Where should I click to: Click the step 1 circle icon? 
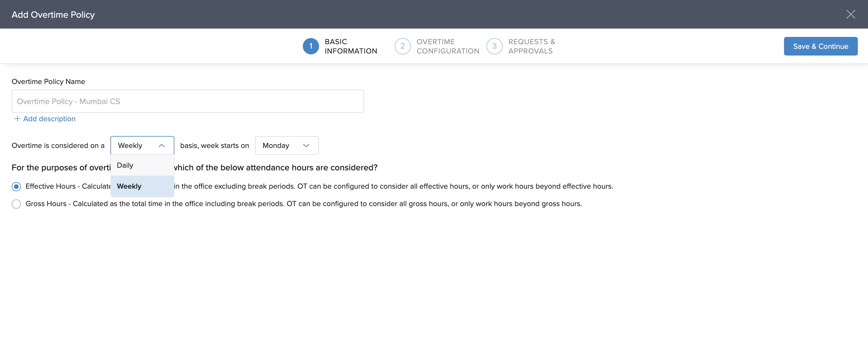[310, 46]
